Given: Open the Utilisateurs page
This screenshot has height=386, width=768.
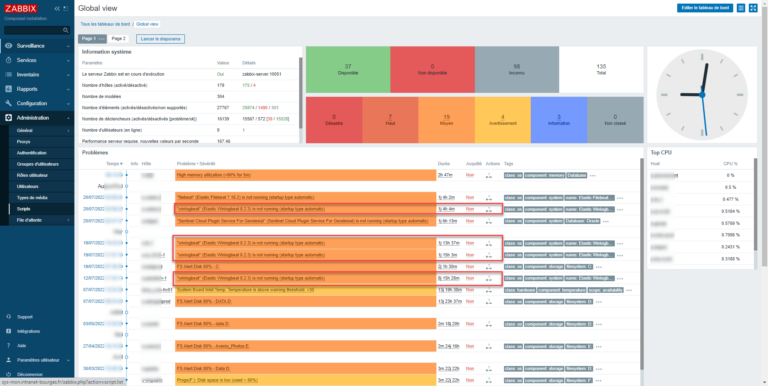Looking at the screenshot, I should (x=27, y=187).
